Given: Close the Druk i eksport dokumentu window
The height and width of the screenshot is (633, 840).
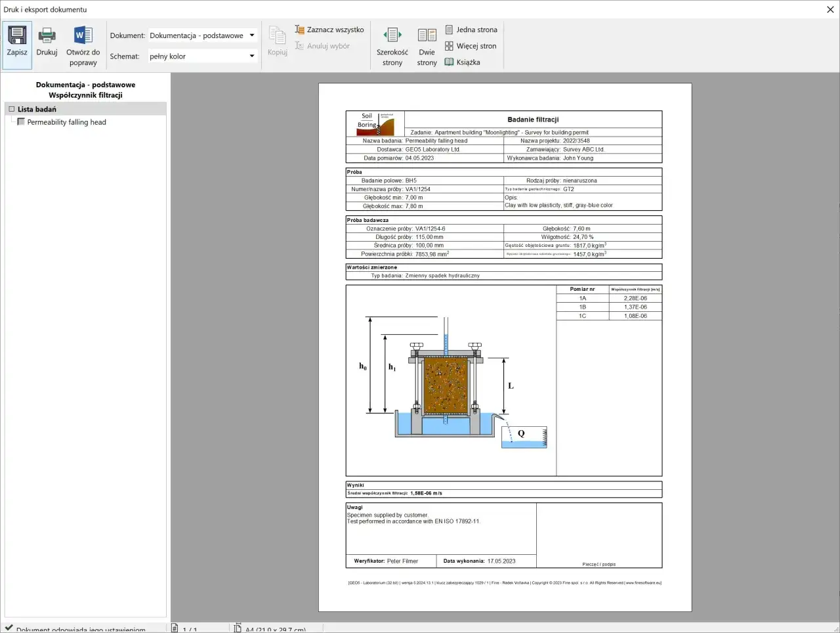Looking at the screenshot, I should pyautogui.click(x=830, y=9).
